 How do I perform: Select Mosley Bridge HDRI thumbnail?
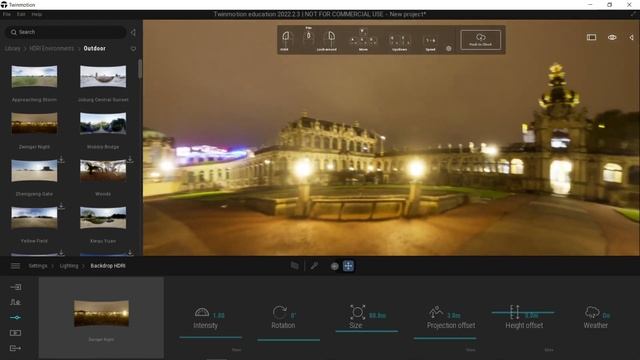pos(103,123)
